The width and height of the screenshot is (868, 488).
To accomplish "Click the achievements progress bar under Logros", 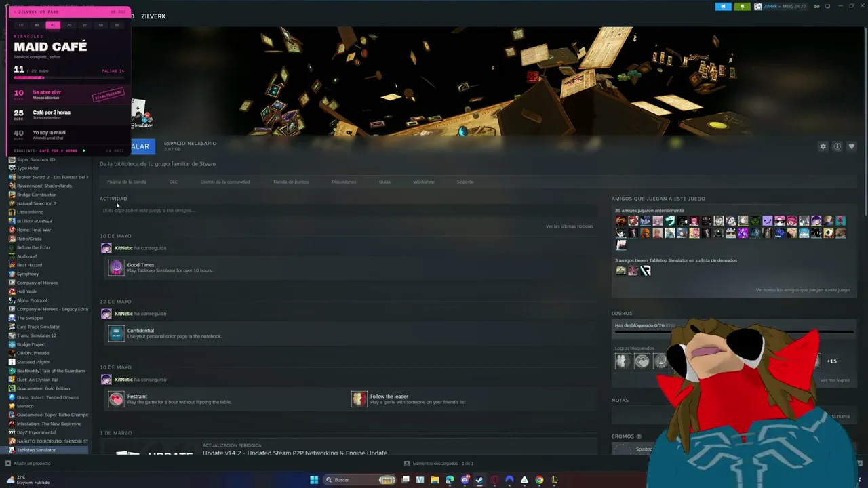I will point(734,332).
